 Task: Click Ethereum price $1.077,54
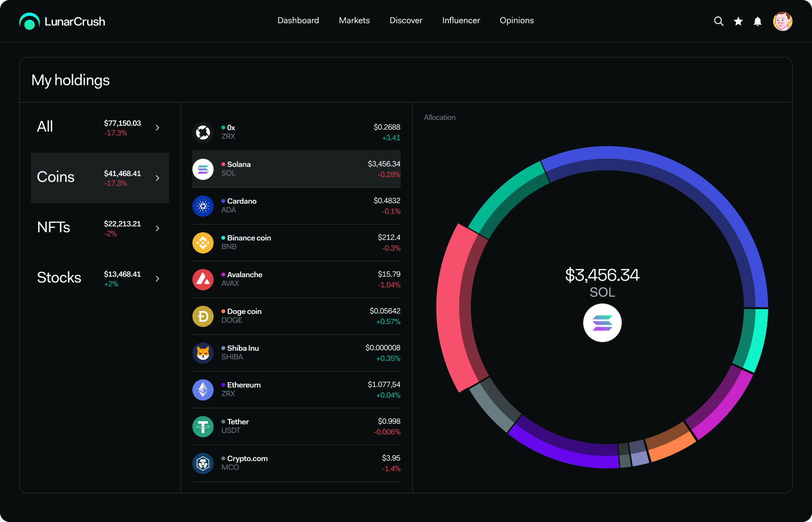(x=384, y=385)
